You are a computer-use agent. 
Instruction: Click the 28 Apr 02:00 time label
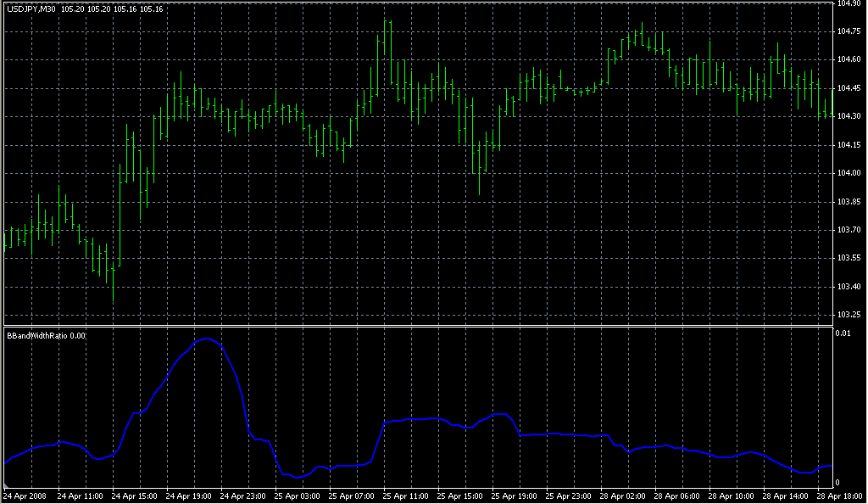tap(622, 496)
